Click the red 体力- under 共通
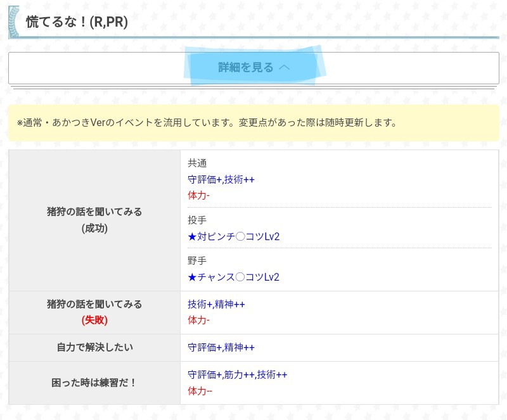 pos(198,195)
